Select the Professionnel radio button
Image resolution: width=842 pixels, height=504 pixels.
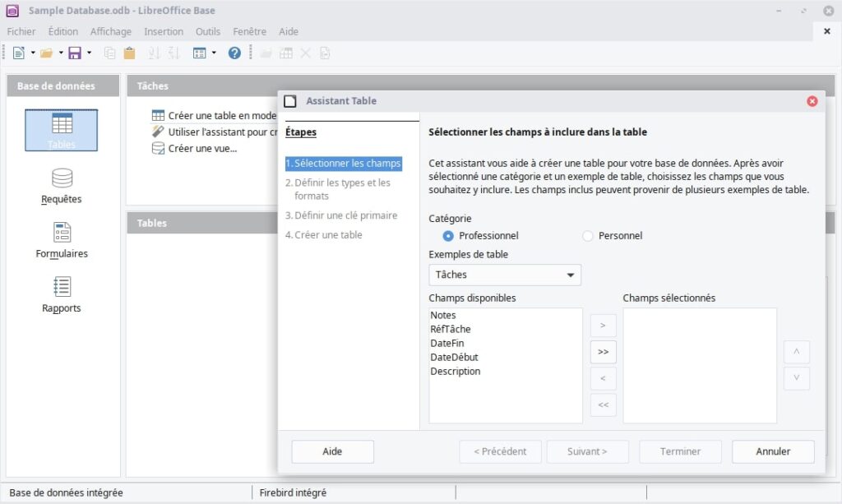pos(447,235)
